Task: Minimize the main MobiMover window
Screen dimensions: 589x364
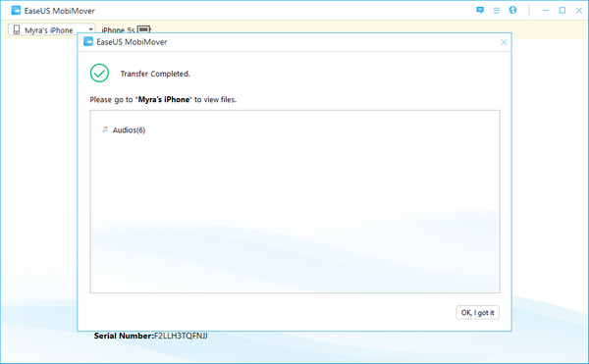Action: (546, 11)
